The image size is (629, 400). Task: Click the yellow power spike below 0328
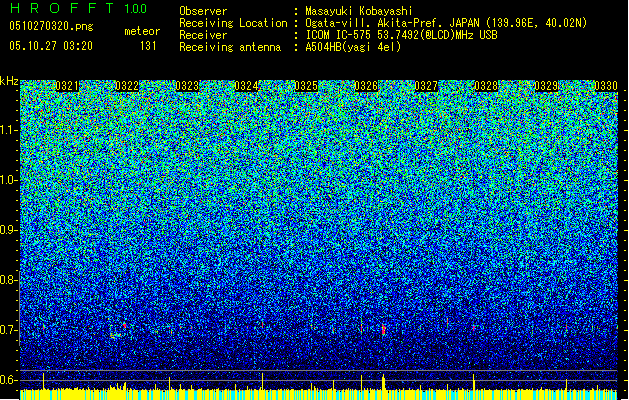[474, 382]
